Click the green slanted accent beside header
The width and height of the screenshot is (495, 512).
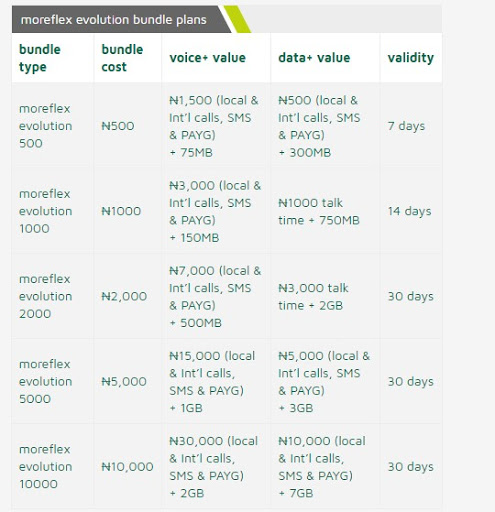[237, 19]
